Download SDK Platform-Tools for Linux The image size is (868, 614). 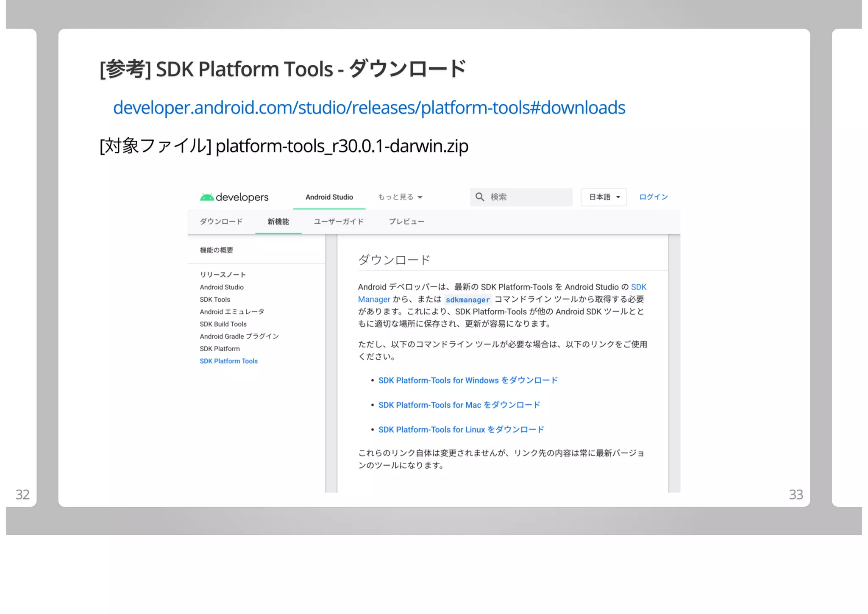[x=461, y=430]
